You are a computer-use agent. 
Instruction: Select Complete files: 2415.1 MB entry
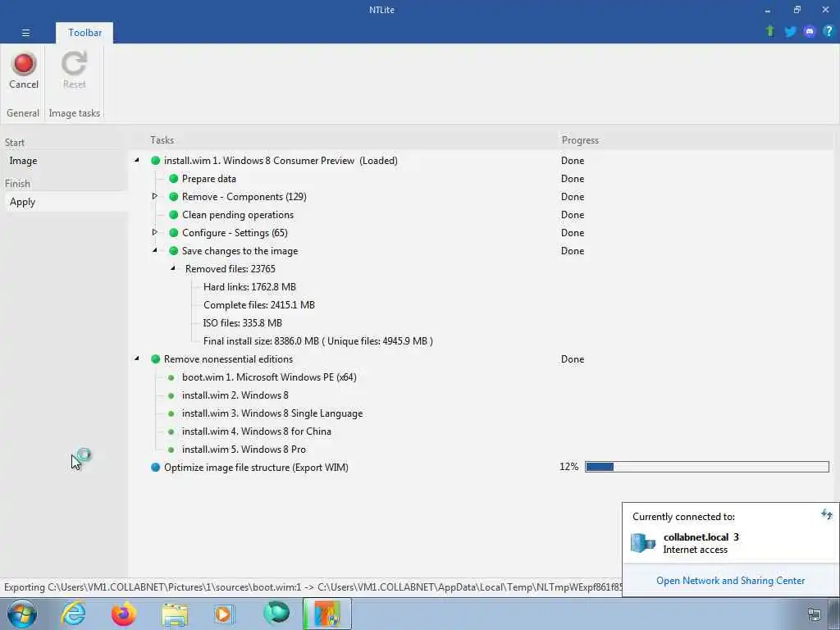259,305
